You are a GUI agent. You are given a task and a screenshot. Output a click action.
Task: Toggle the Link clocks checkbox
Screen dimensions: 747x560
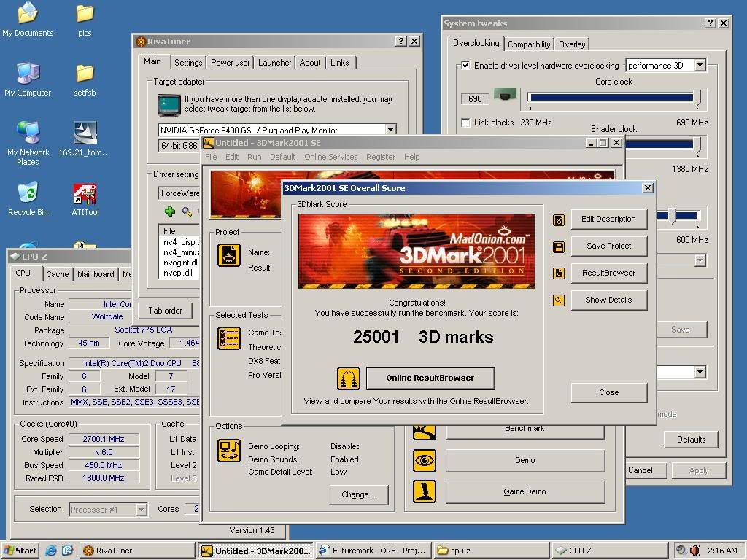coord(465,122)
